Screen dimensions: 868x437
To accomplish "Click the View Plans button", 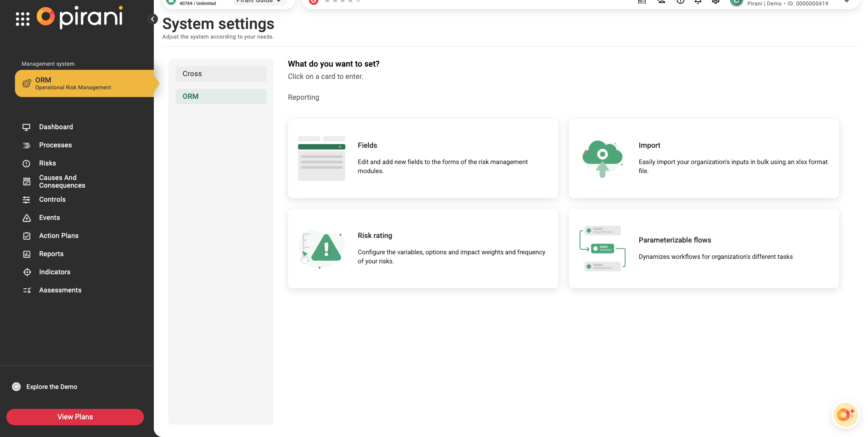I will [x=75, y=417].
